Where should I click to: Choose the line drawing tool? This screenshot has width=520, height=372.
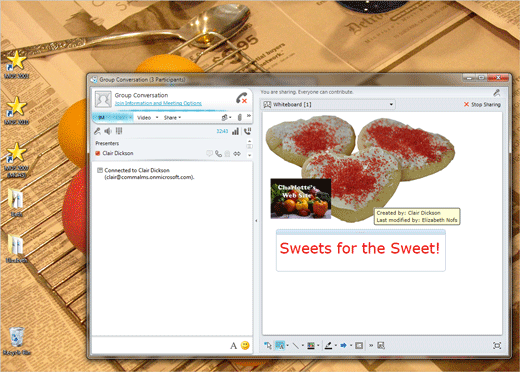coord(295,346)
